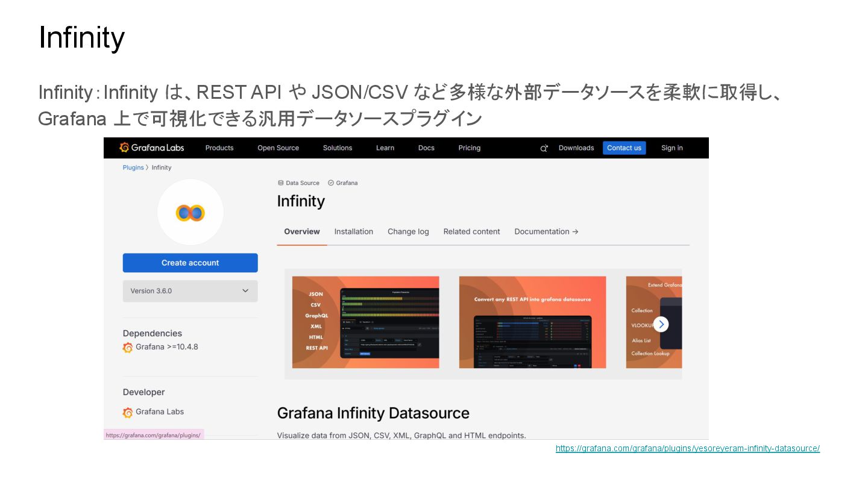The width and height of the screenshot is (868, 488).
Task: Click the Infinity plugin title
Action: (x=301, y=201)
